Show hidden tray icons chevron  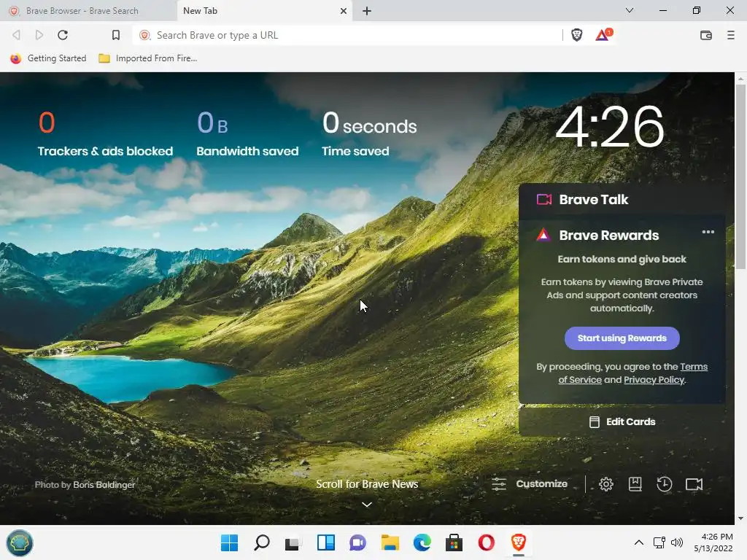coord(639,542)
